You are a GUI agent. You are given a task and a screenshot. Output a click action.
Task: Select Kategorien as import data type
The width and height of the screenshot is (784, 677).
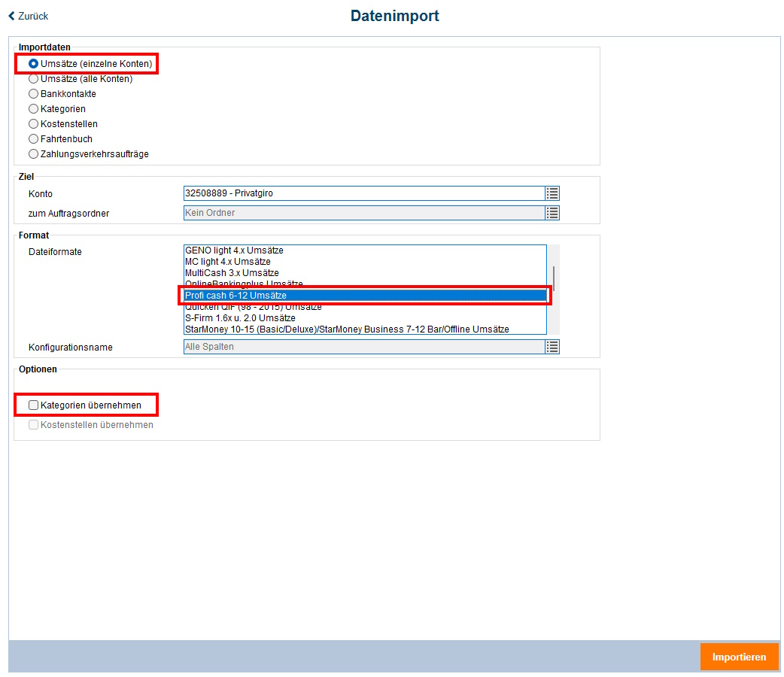pyautogui.click(x=33, y=108)
